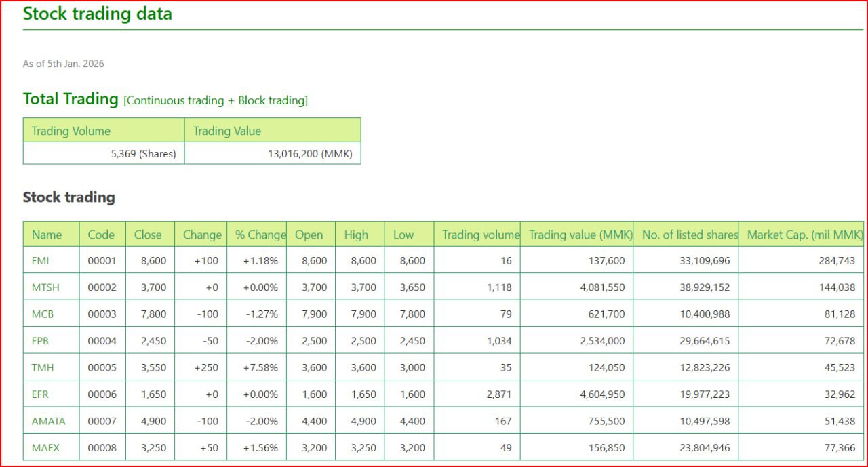This screenshot has width=868, height=467.
Task: Click TMH's +7.58% change cell
Action: click(260, 367)
